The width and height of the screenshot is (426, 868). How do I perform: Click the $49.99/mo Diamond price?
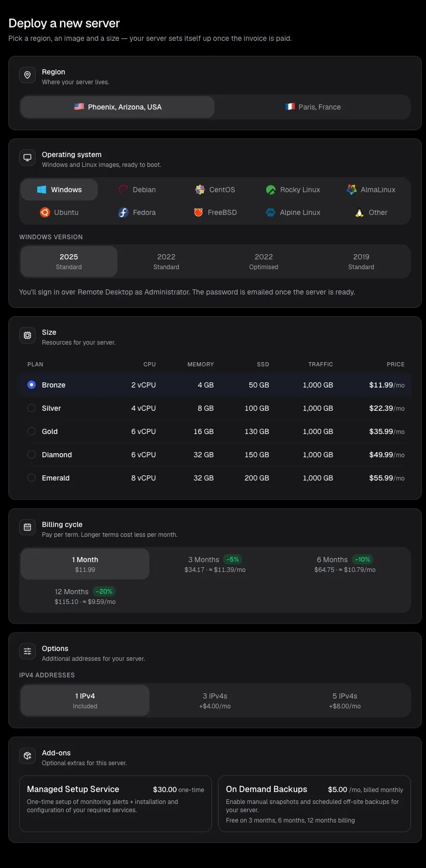coord(387,455)
